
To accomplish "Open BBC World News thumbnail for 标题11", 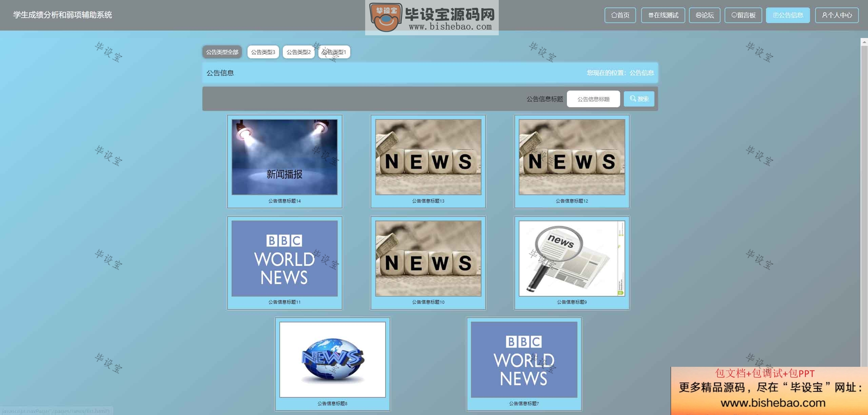I will tap(284, 258).
